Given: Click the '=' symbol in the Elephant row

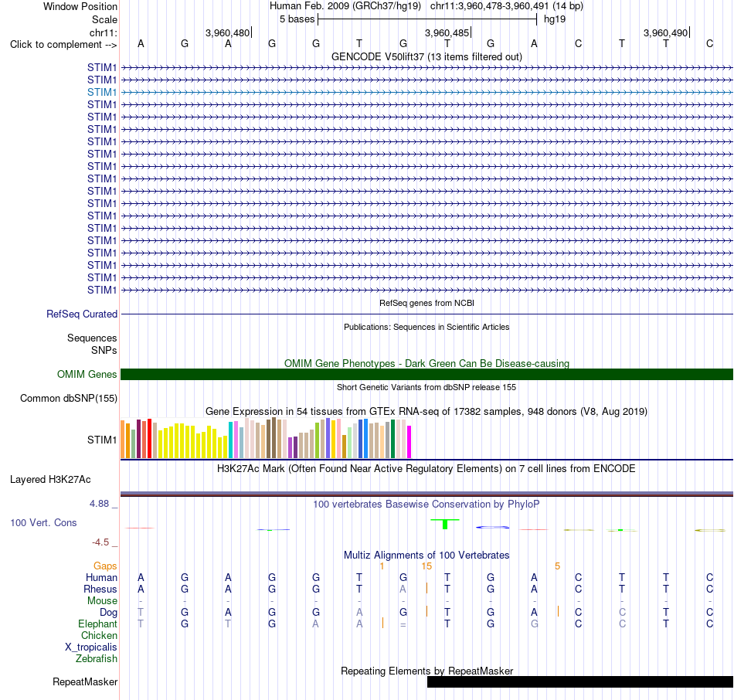Looking at the screenshot, I should click(403, 624).
